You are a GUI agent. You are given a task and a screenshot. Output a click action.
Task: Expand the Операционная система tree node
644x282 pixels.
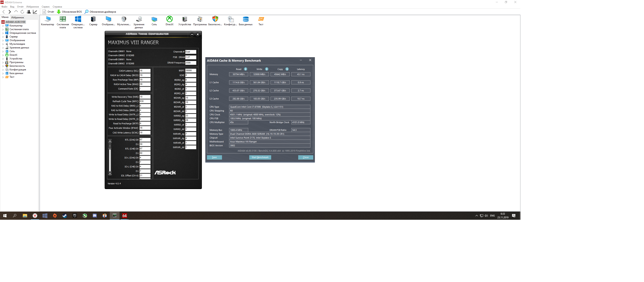(x=3, y=33)
